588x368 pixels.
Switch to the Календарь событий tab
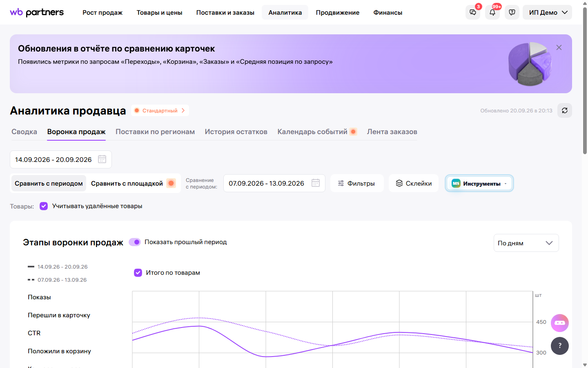(317, 132)
